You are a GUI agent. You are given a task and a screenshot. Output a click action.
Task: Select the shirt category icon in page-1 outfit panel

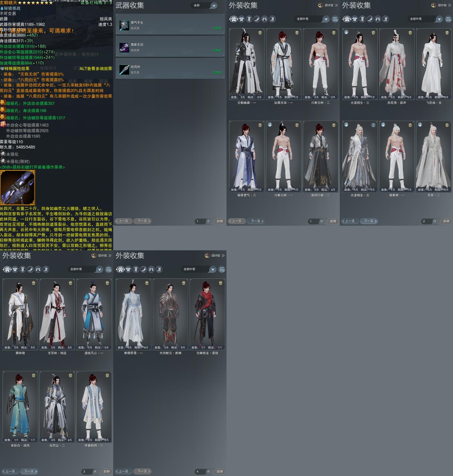(241, 19)
